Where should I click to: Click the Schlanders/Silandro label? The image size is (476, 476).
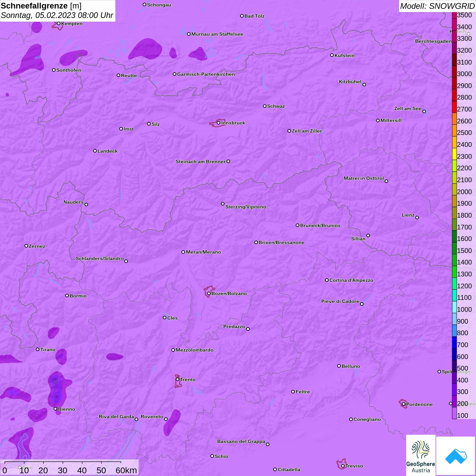pyautogui.click(x=100, y=258)
